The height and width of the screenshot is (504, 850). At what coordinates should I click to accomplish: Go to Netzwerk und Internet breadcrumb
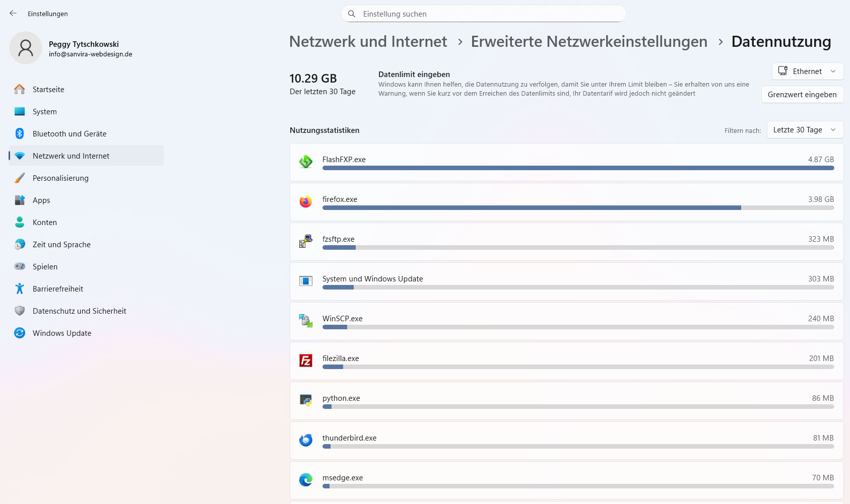click(x=368, y=42)
